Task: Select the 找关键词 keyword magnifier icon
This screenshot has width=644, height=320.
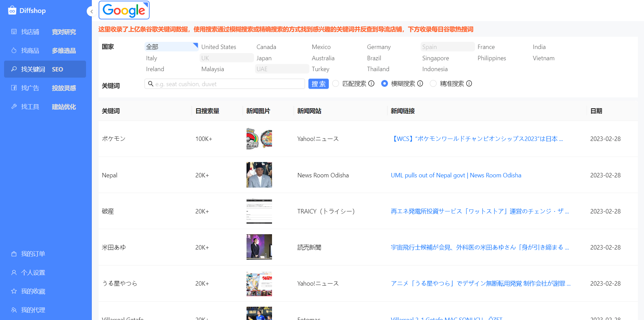Action: (14, 69)
